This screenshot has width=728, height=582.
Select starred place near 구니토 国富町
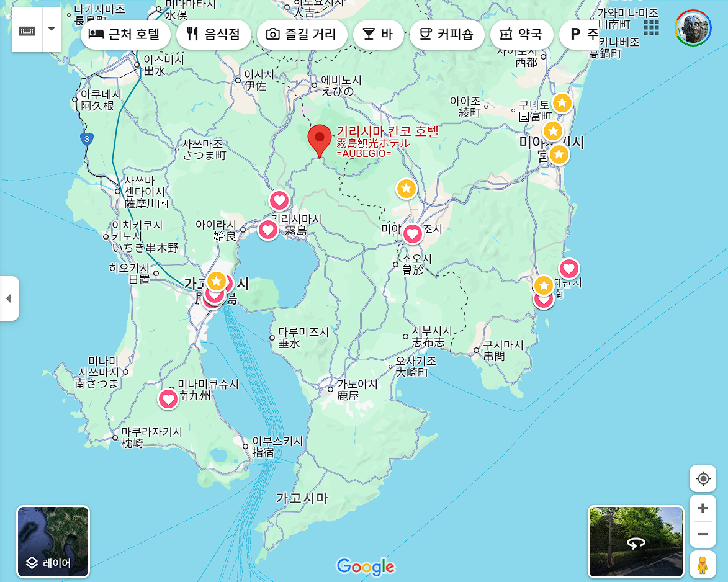coord(562,103)
